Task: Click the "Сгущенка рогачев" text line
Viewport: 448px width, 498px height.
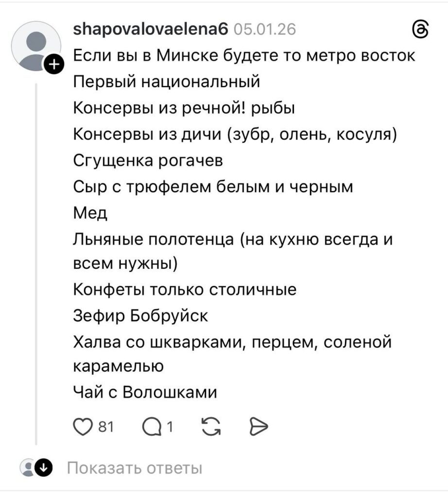Action: pyautogui.click(x=148, y=160)
